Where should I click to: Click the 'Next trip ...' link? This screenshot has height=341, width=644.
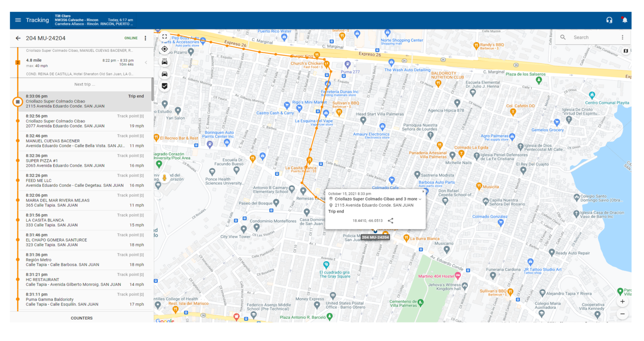tap(85, 84)
